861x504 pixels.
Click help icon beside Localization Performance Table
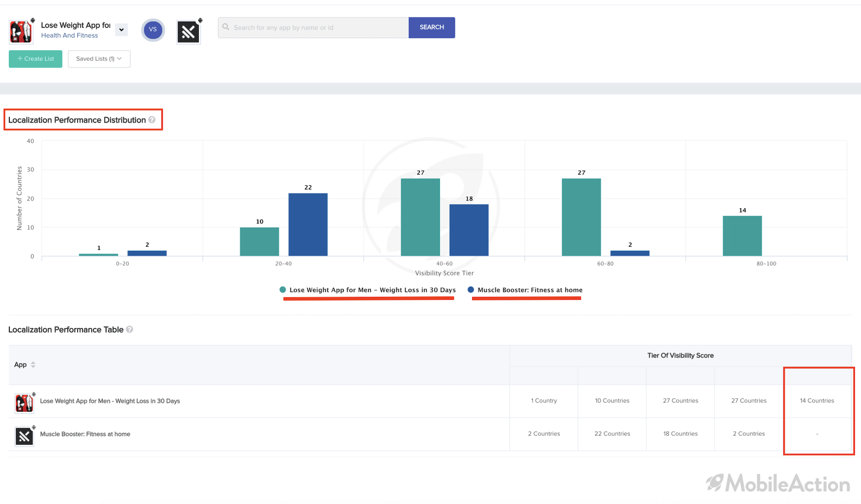click(x=130, y=329)
